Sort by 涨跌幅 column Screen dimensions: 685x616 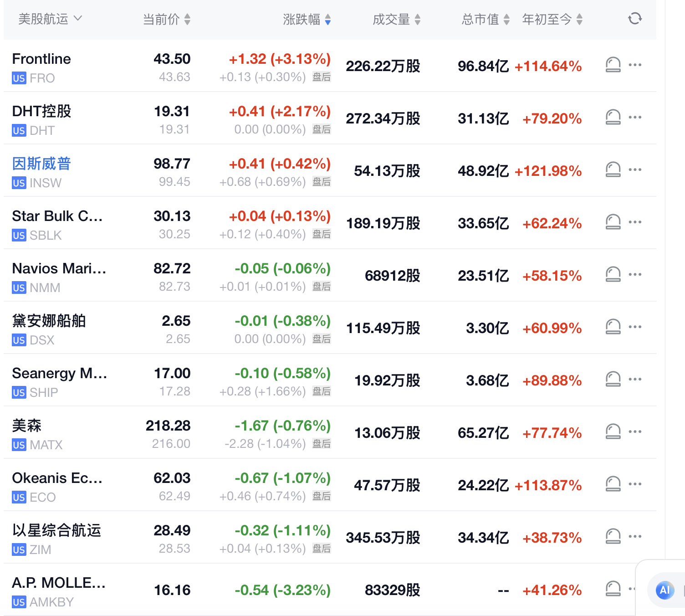(307, 19)
